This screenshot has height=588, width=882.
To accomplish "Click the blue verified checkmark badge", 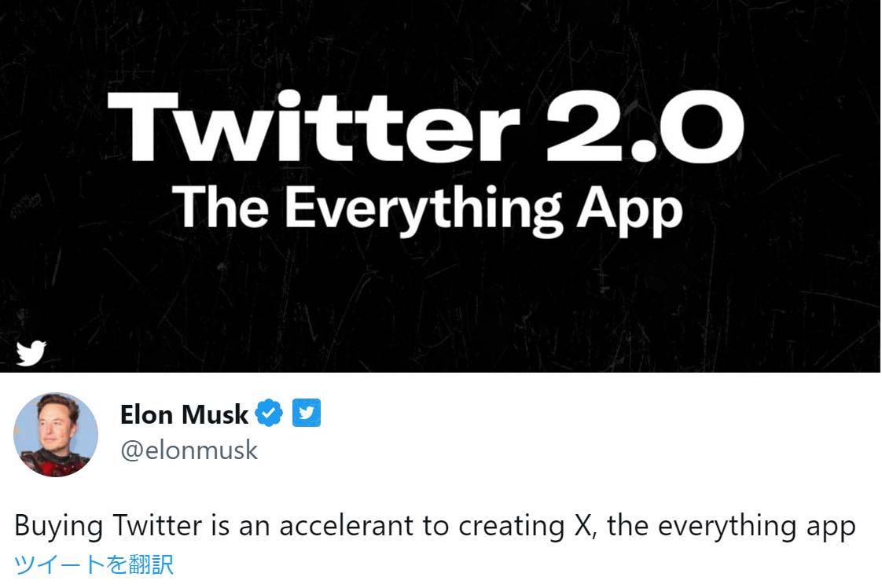I will click(270, 413).
